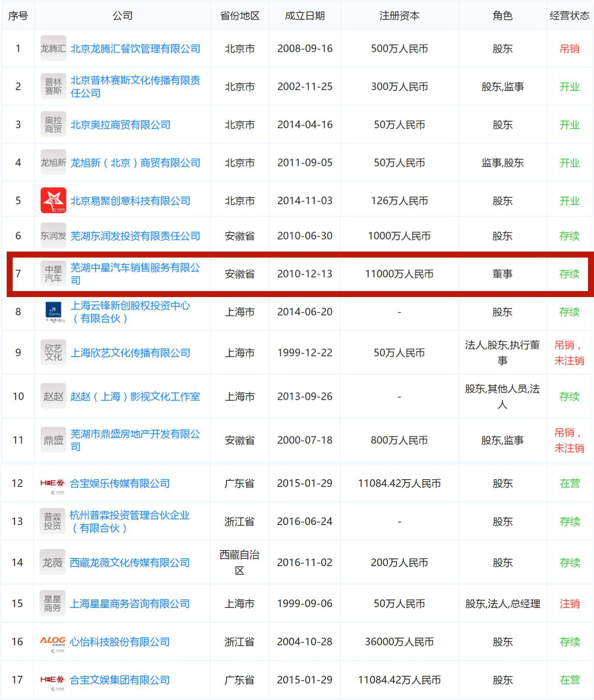Click the 龙薇 logo tile
594x700 pixels.
coord(52,562)
